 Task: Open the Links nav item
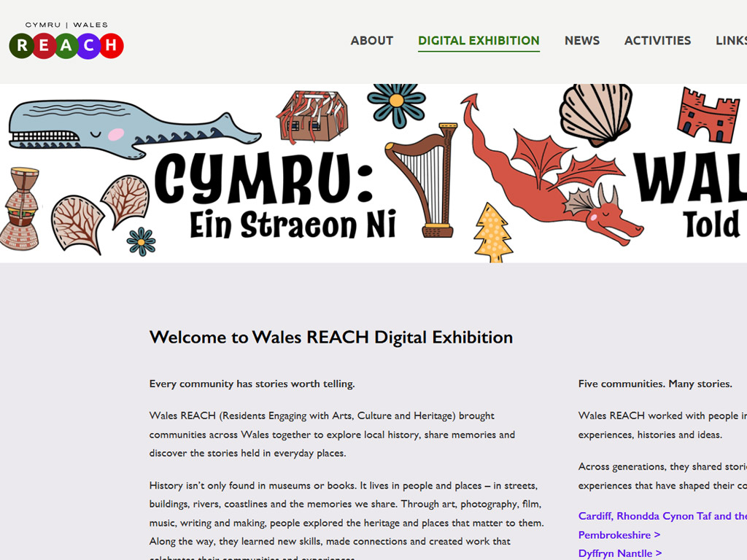coord(731,41)
